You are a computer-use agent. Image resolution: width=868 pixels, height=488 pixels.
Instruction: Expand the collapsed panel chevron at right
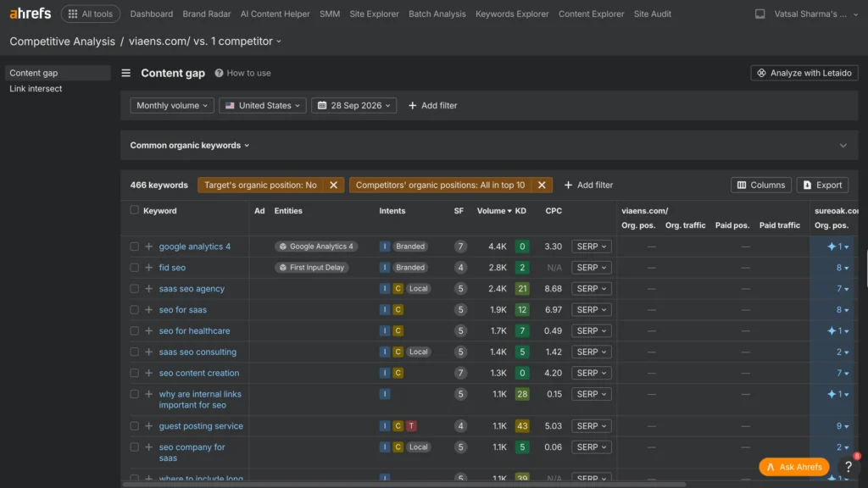coord(843,146)
